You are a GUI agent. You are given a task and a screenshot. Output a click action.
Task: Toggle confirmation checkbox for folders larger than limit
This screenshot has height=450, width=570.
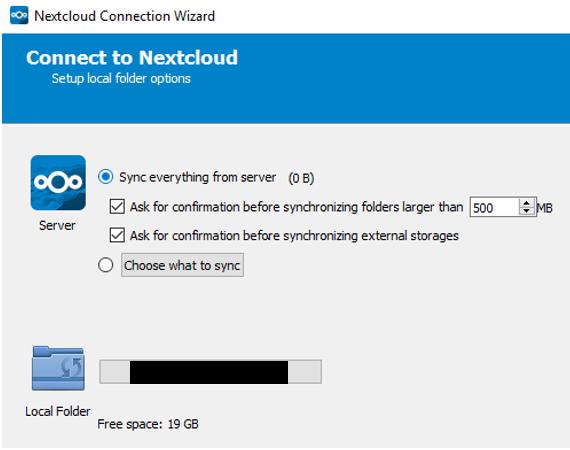(117, 206)
